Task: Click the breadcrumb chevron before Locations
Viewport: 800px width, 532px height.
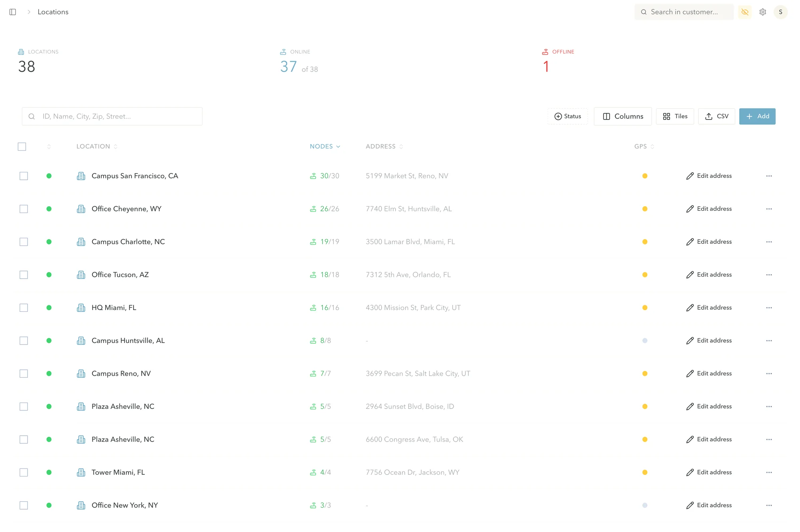Action: [29, 12]
